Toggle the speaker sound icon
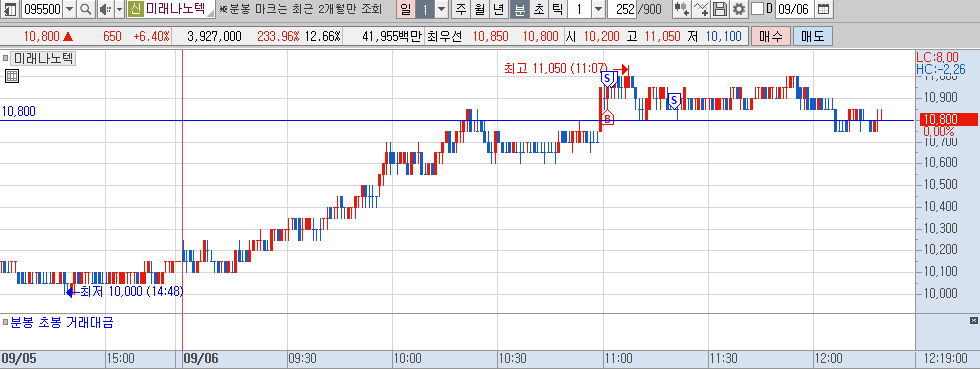This screenshot has height=369, width=980. (x=105, y=9)
